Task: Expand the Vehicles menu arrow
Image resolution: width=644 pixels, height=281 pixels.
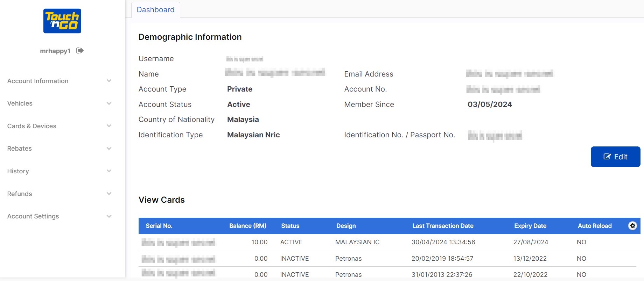Action: tap(109, 103)
